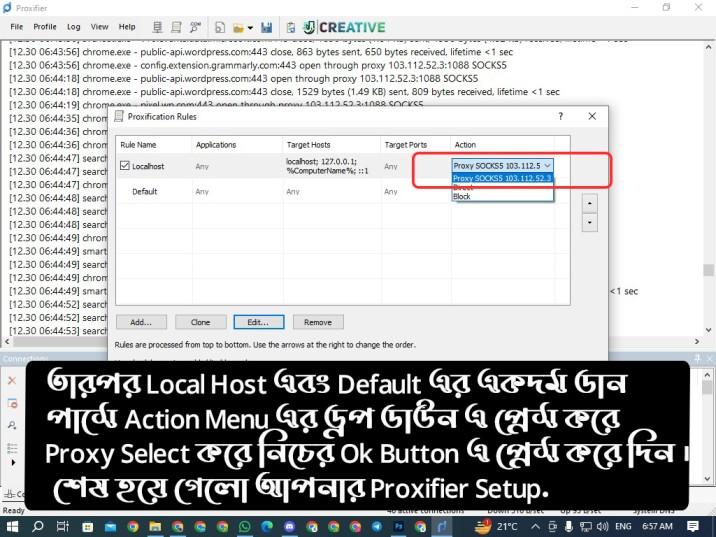
Task: Click the ? help button of Proxification Rules
Action: pyautogui.click(x=560, y=116)
